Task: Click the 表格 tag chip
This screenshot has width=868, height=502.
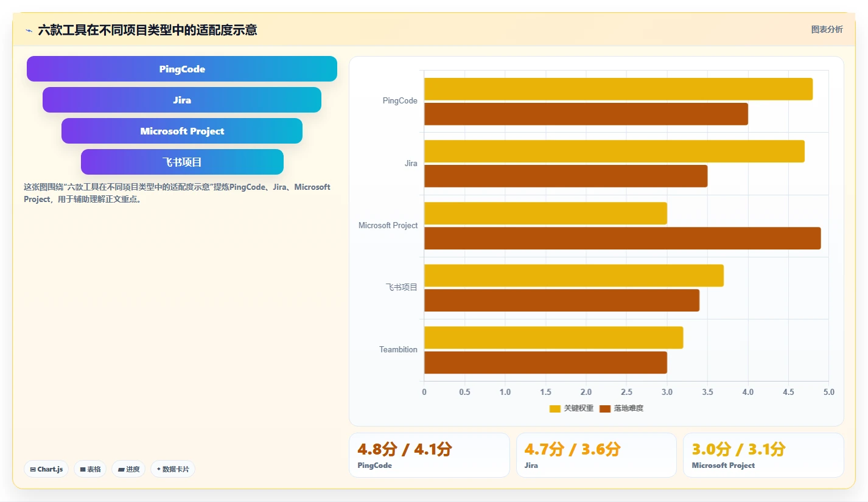Action: [x=90, y=469]
